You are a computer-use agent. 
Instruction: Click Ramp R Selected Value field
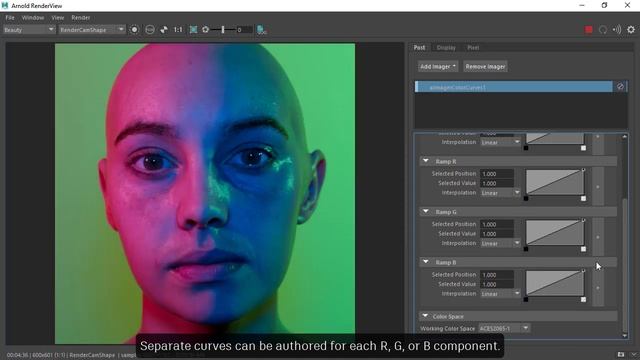tap(496, 183)
